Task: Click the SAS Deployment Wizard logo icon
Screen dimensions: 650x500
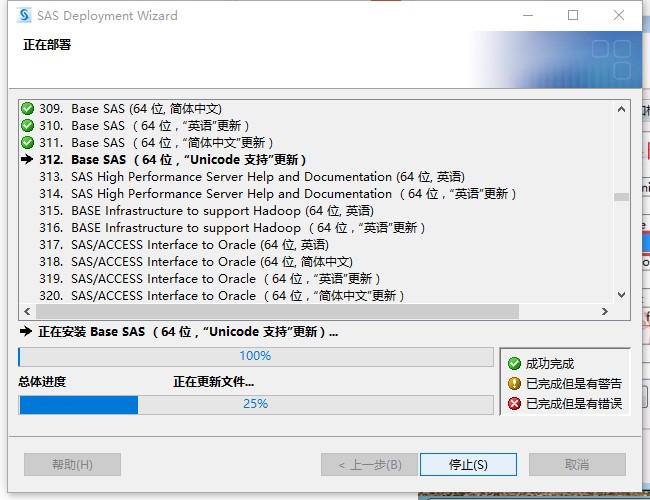Action: tap(24, 15)
